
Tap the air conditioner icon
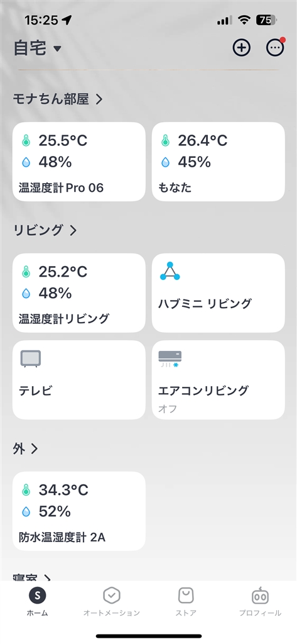[170, 358]
